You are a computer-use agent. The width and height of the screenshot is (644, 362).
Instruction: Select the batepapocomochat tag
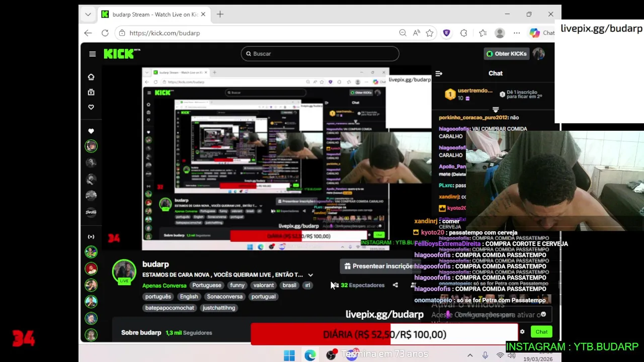pyautogui.click(x=170, y=308)
